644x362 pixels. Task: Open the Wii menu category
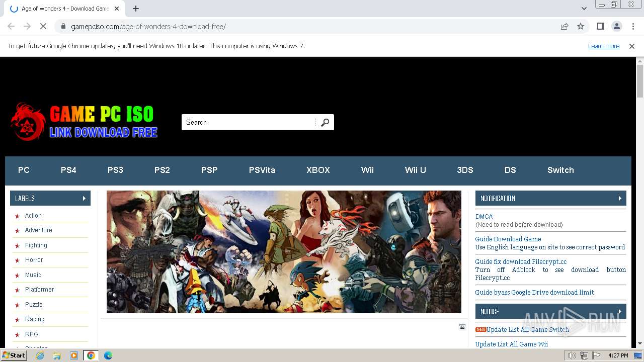point(367,170)
